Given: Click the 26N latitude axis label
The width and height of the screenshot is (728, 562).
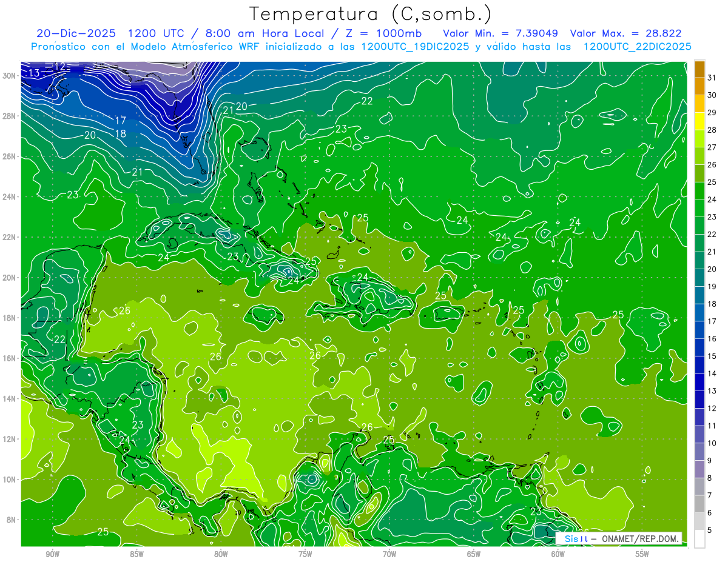Looking at the screenshot, I should click(8, 156).
